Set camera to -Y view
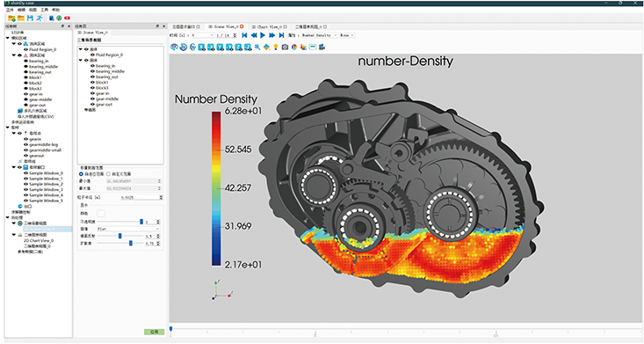644x344 pixels. (229, 48)
